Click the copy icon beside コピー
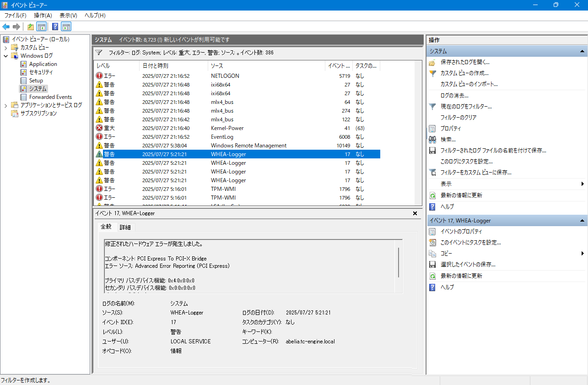The image size is (588, 385). [x=432, y=254]
